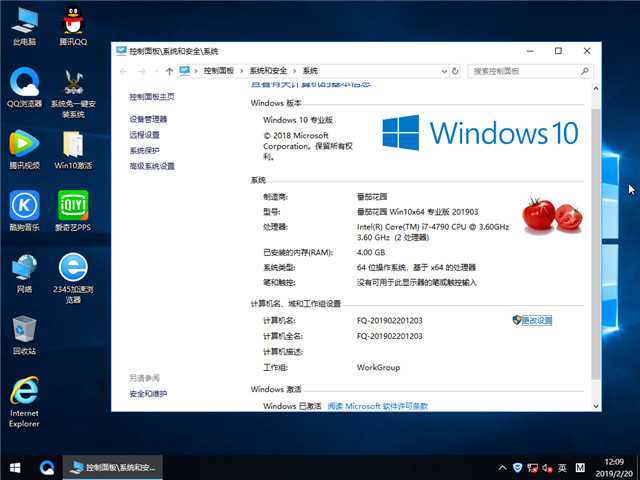Click the 搜索控制面板 search box
The height and width of the screenshot is (480, 640).
(525, 71)
